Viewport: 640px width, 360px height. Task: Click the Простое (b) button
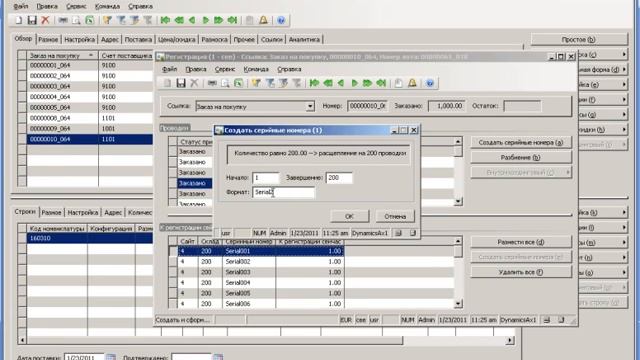pyautogui.click(x=579, y=39)
